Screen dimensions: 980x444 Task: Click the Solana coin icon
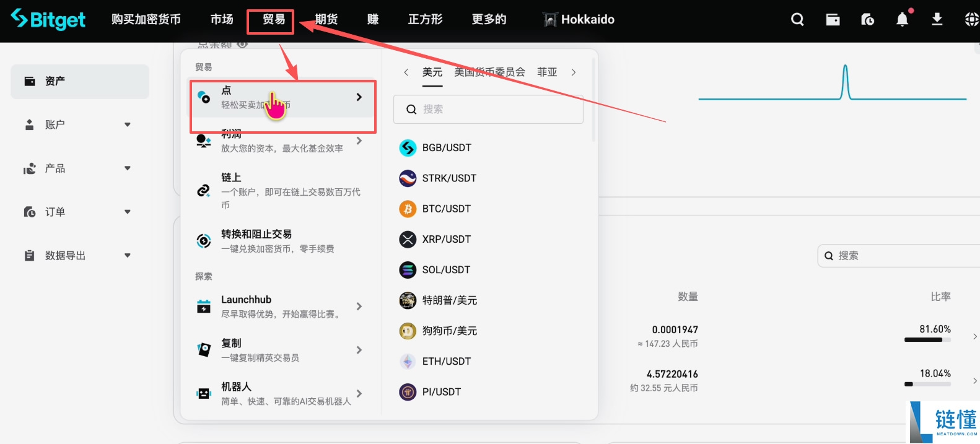[x=408, y=269]
